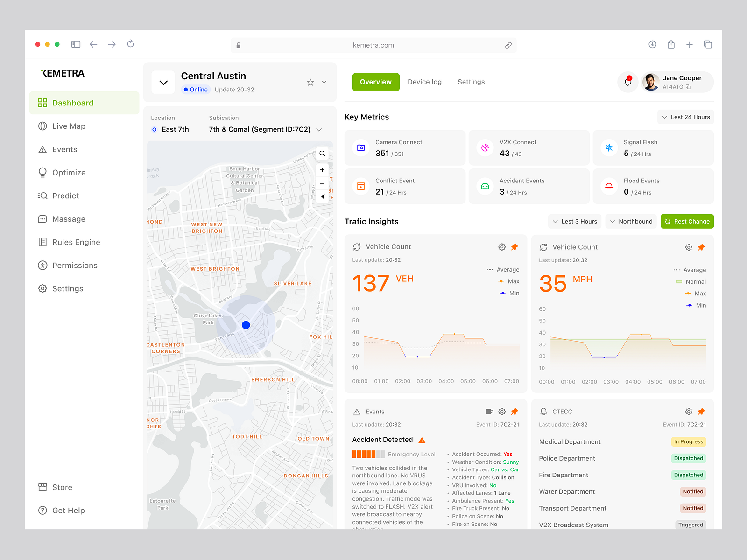747x560 pixels.
Task: Open Get Help from the sidebar
Action: click(x=68, y=510)
